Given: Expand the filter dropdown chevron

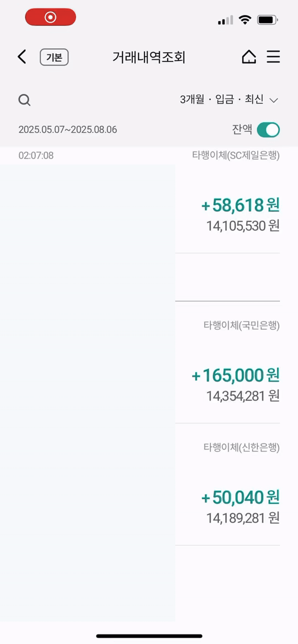Looking at the screenshot, I should click(274, 100).
